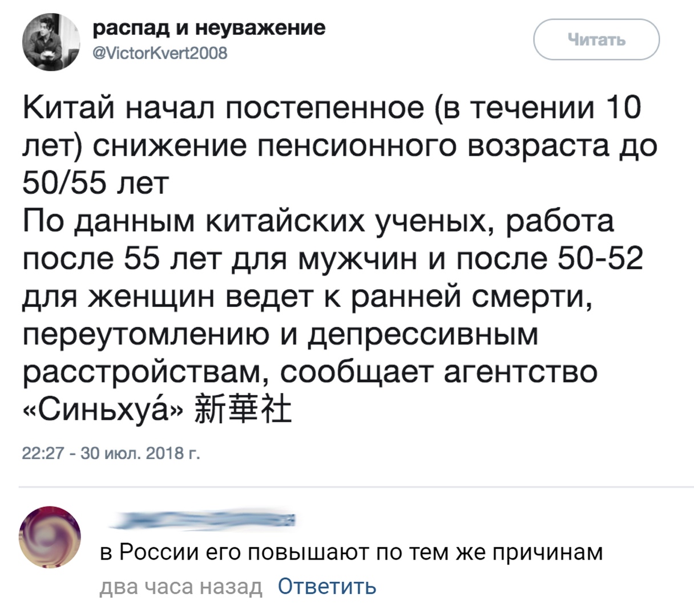Click the @VictorKvert2008 handle

pos(159,54)
